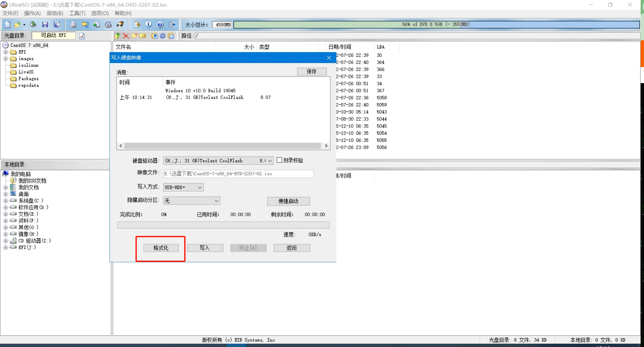Image resolution: width=644 pixels, height=347 pixels.
Task: Click the arrow next to Open icon
Action: (x=24, y=25)
